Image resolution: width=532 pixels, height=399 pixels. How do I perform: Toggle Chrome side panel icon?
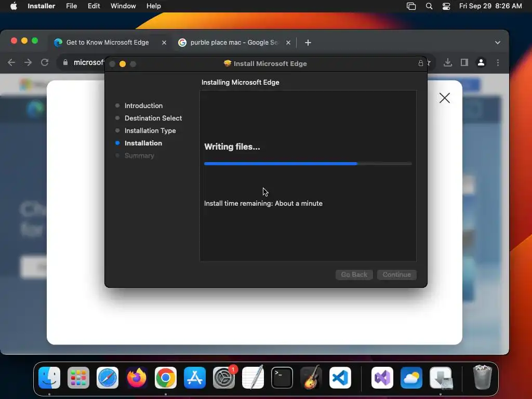click(x=464, y=62)
